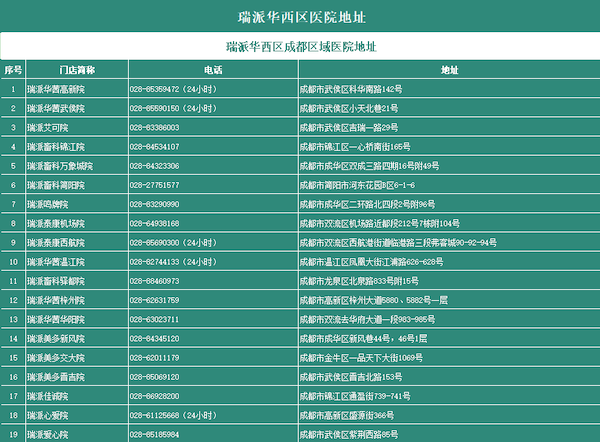Select store name 瑞派畜科万象城院
600x442 pixels.
tap(60, 166)
